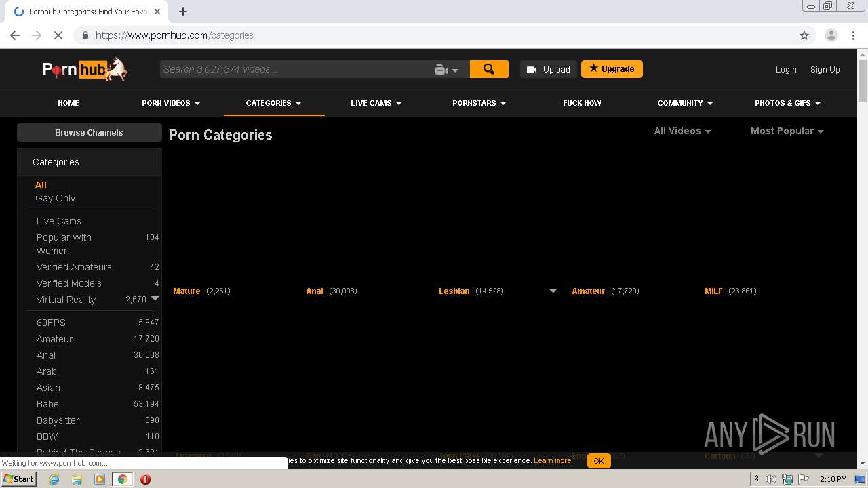Open the MILF category link
Viewport: 868px width, 488px height.
click(x=713, y=291)
